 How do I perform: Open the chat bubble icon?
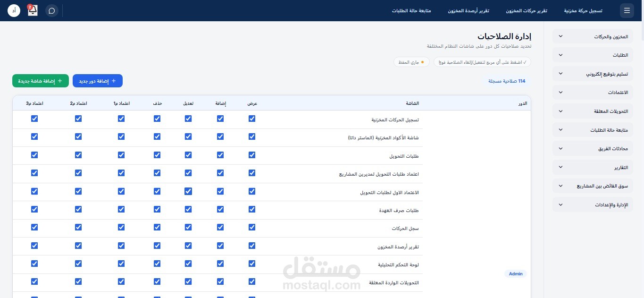point(52,10)
